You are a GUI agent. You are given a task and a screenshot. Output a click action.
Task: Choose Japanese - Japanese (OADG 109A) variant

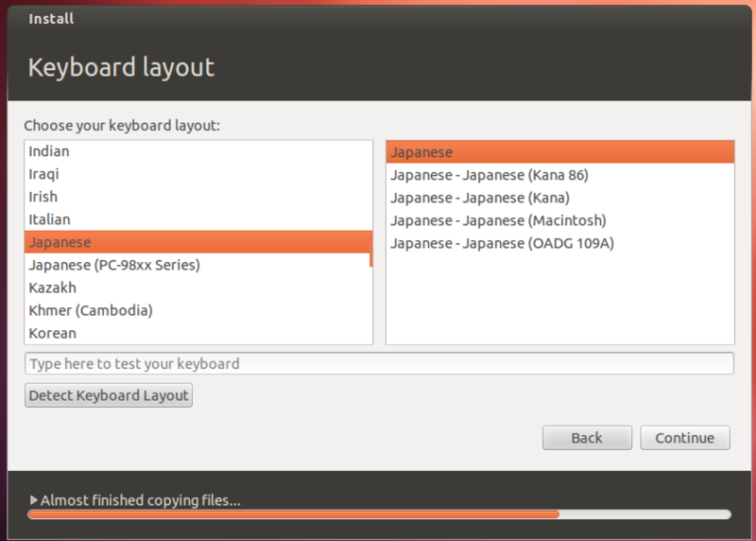pyautogui.click(x=560, y=243)
